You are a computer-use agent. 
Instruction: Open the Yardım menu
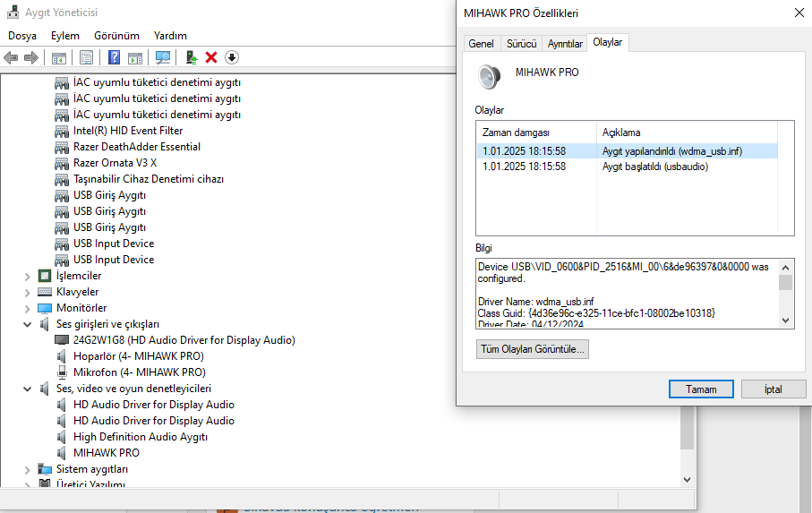click(x=170, y=36)
